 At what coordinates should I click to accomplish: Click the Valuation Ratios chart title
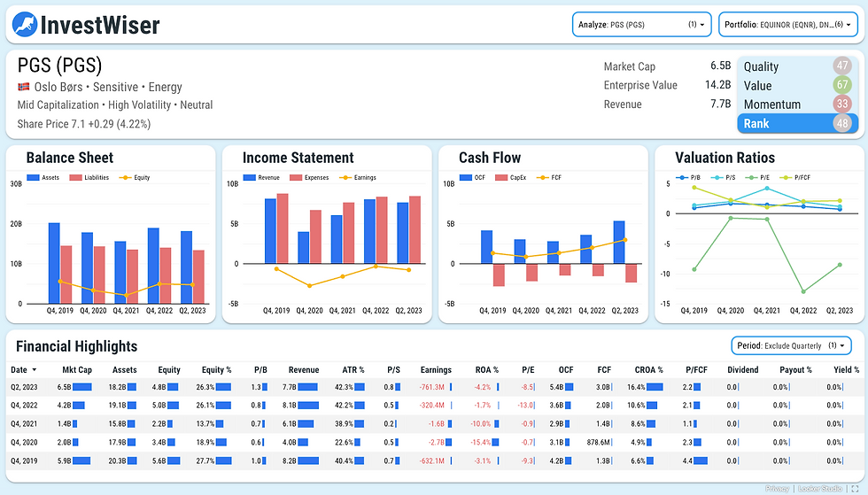tap(725, 158)
